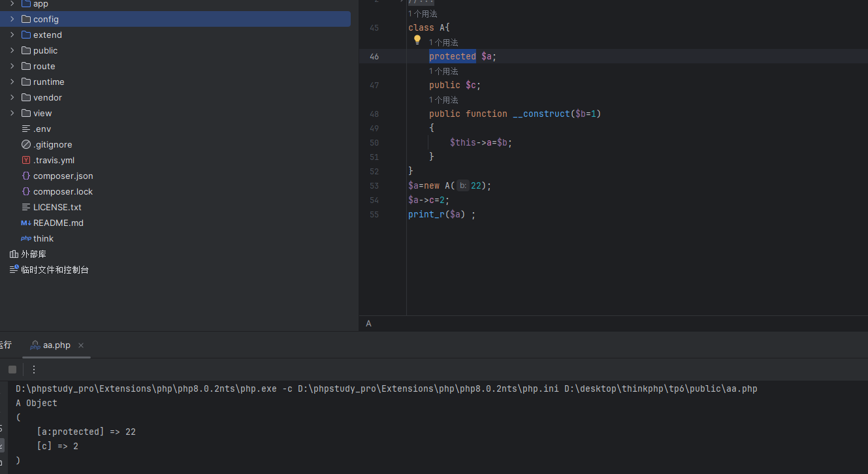Image resolution: width=868 pixels, height=474 pixels.
Task: Open README.md file
Action: (x=58, y=223)
